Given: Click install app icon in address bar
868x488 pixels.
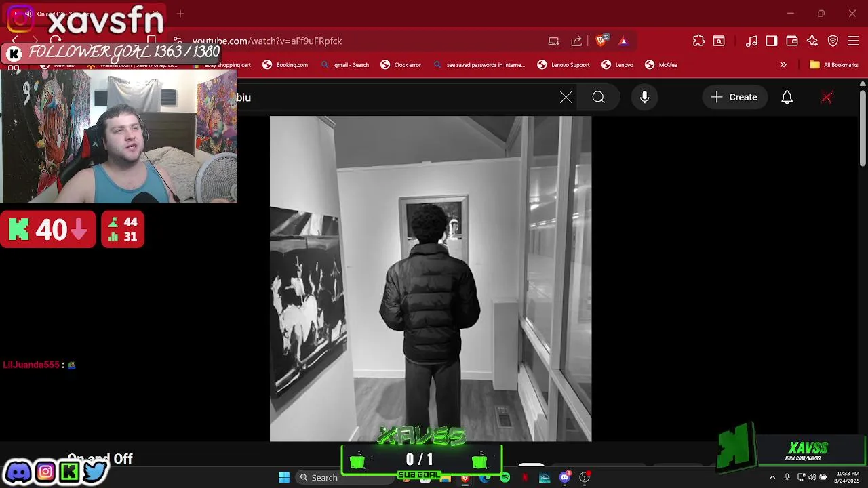Looking at the screenshot, I should click(x=554, y=41).
